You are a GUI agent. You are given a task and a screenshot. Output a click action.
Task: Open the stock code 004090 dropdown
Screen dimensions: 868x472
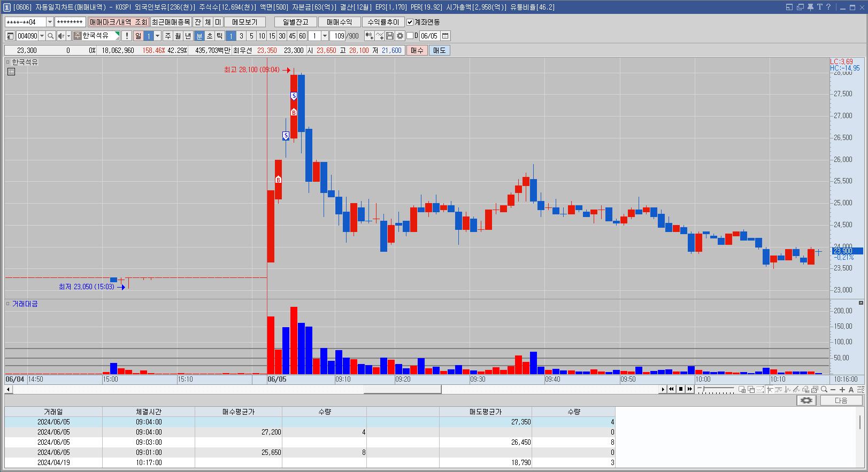[42, 36]
